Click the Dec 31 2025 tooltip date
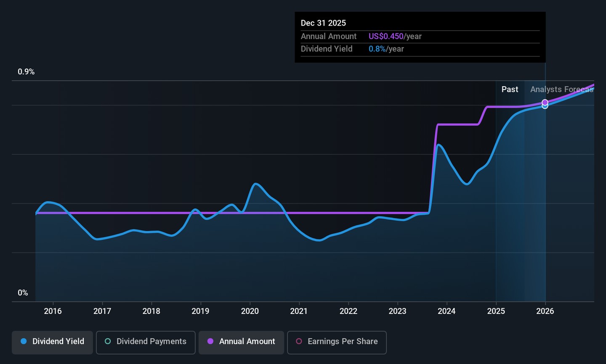This screenshot has width=606, height=364. coord(323,23)
